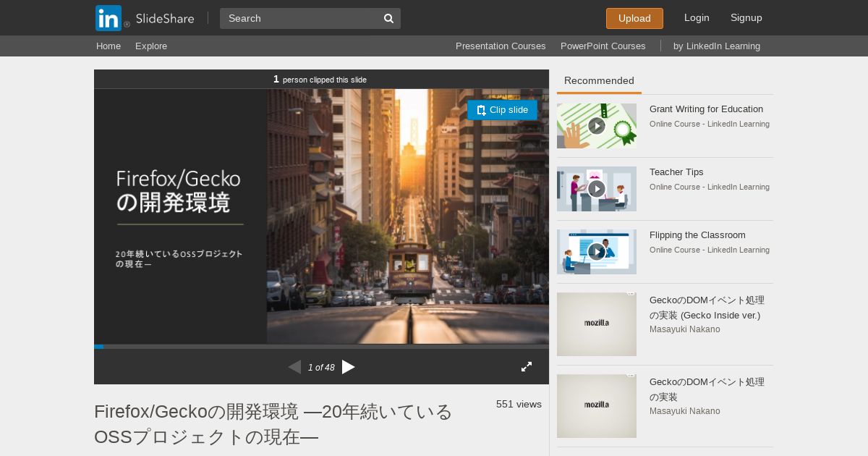The height and width of the screenshot is (456, 868).
Task: Open the Login link
Action: tap(697, 17)
